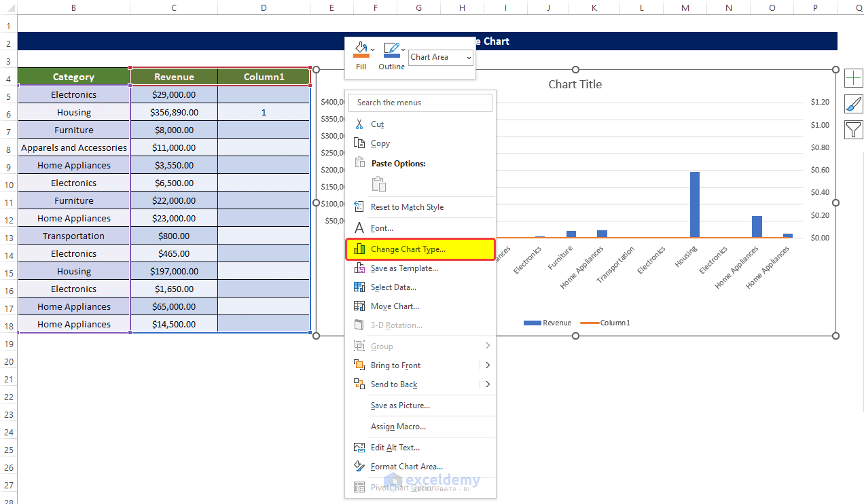Click the Bring to Front icon
The width and height of the screenshot is (864, 504).
click(359, 365)
